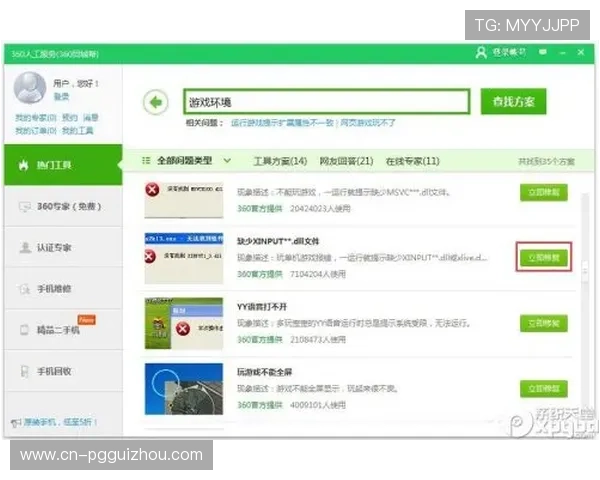The height and width of the screenshot is (480, 600).
Task: Click the title YY语音打不开
Action: 262,307
